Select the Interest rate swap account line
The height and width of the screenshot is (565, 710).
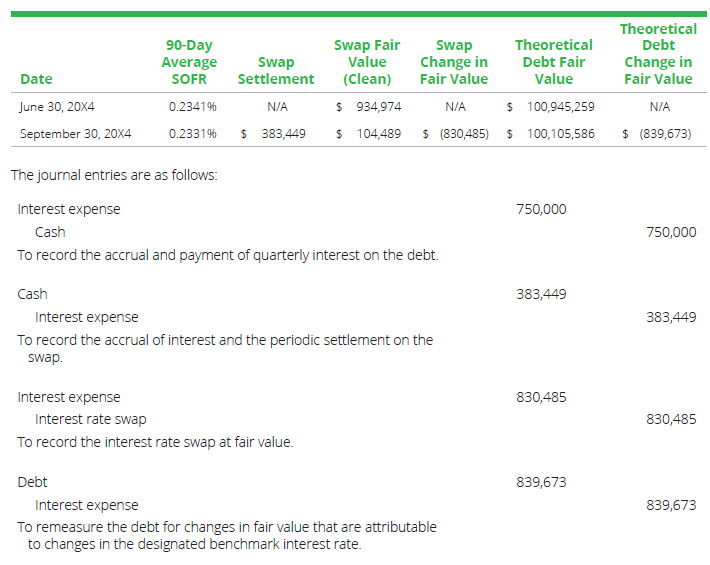(91, 419)
